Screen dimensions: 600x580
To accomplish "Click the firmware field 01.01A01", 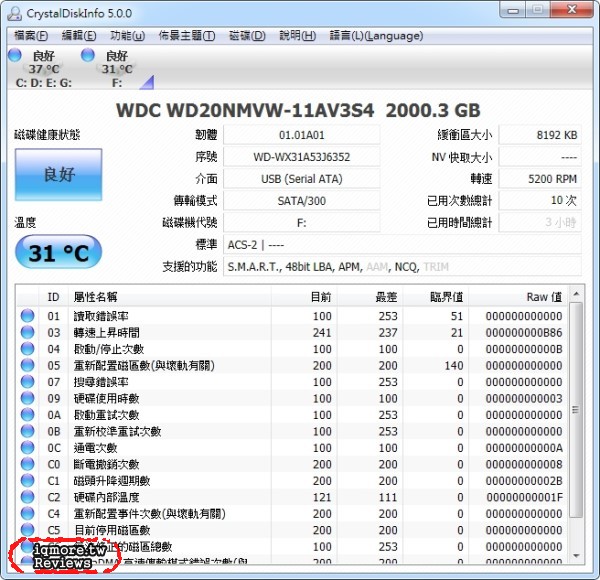I will 302,135.
